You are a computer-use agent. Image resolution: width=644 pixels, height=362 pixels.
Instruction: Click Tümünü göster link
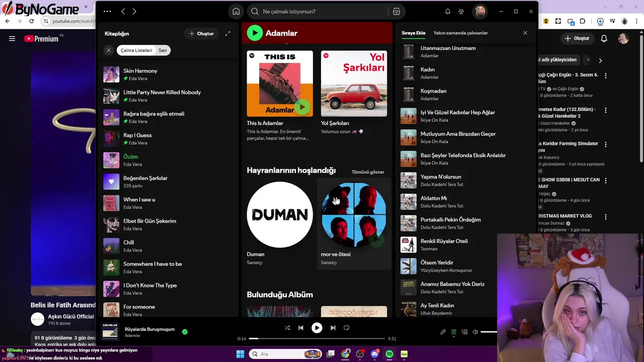click(368, 172)
